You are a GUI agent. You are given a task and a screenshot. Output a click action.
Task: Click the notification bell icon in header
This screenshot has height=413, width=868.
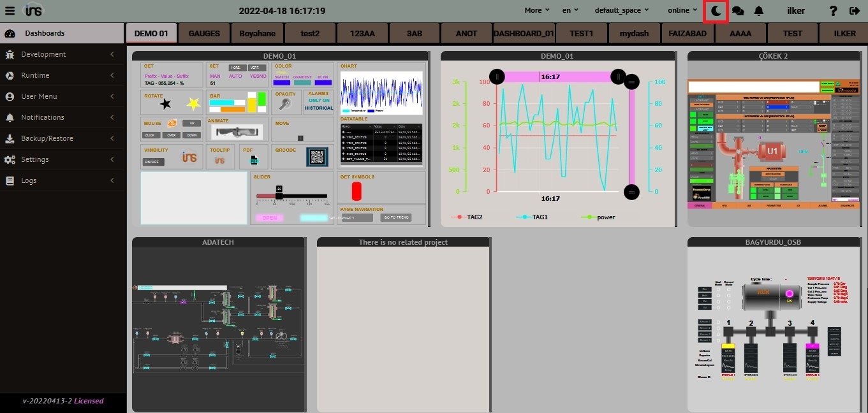coord(759,11)
